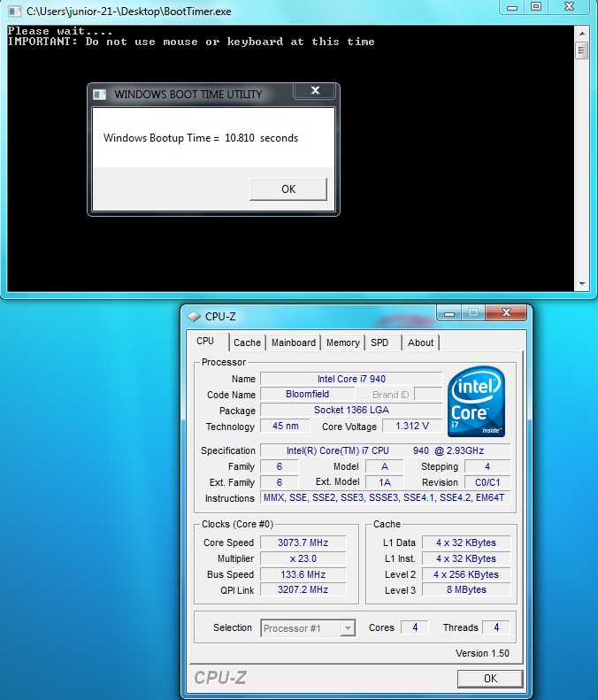The image size is (598, 700).
Task: Close the BootTimer.exe console window
Action: point(569,7)
